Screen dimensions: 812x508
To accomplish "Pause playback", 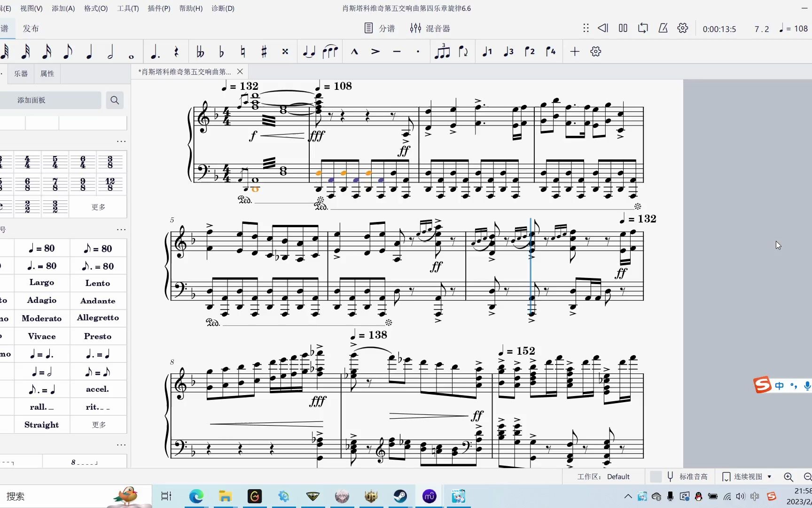I will pos(623,28).
